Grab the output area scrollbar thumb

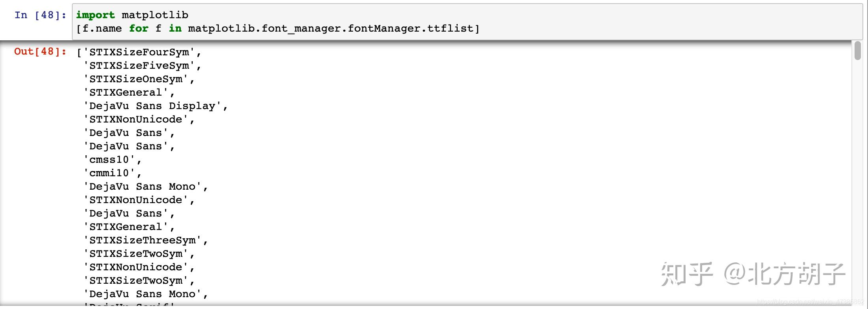point(857,51)
